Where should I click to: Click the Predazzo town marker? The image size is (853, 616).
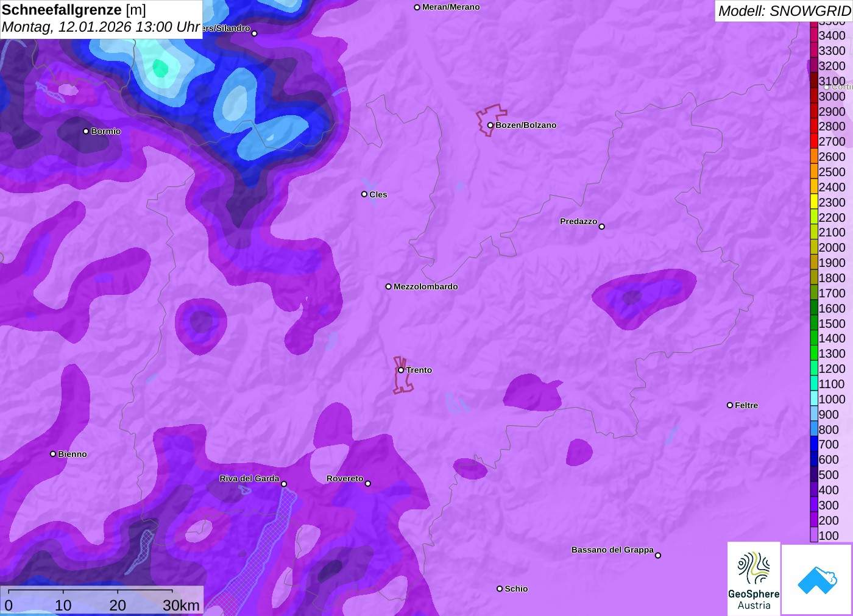(602, 227)
